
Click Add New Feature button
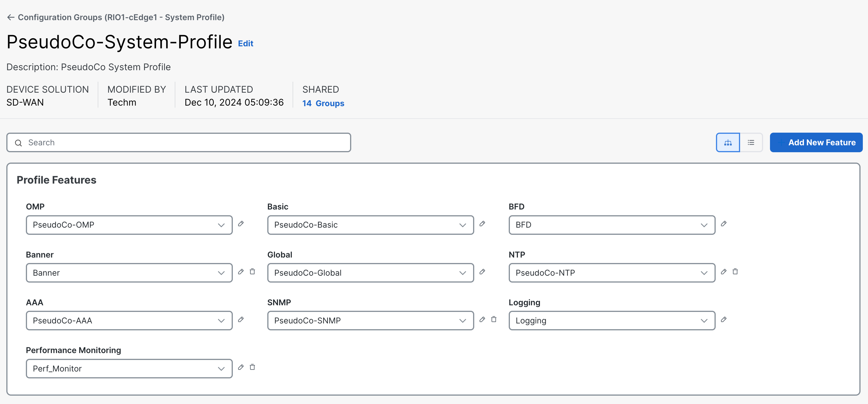click(x=816, y=143)
